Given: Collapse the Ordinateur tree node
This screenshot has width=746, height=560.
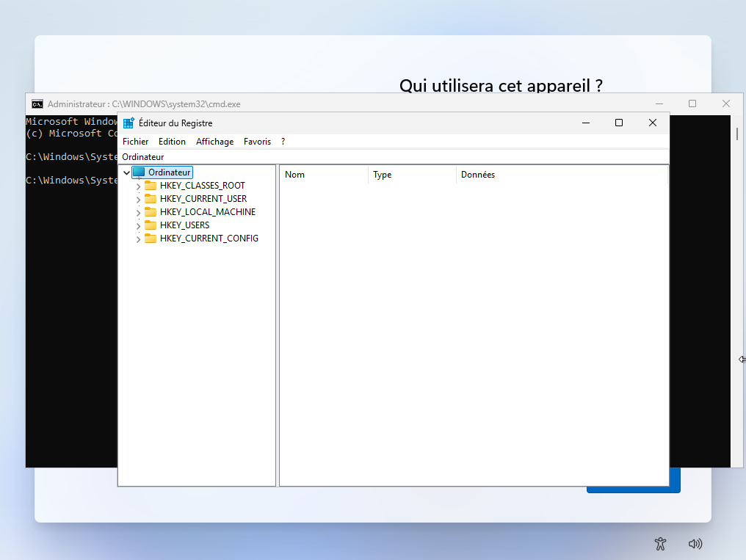Looking at the screenshot, I should point(127,173).
